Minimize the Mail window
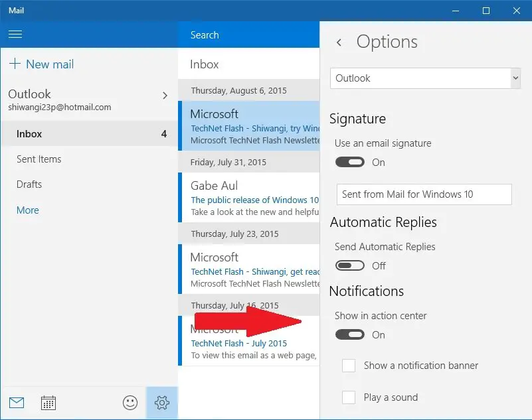The width and height of the screenshot is (532, 420). click(456, 11)
